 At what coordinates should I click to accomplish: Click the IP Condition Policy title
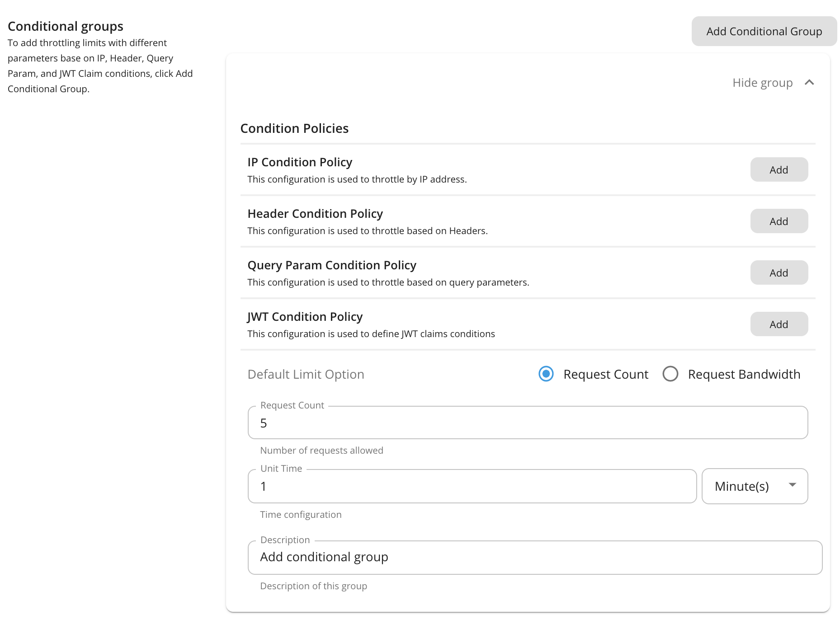(x=300, y=162)
